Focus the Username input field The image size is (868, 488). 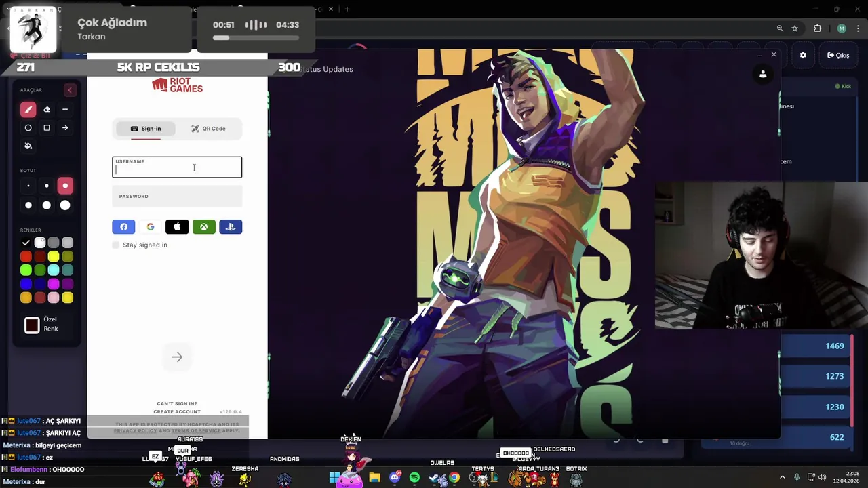pos(177,167)
